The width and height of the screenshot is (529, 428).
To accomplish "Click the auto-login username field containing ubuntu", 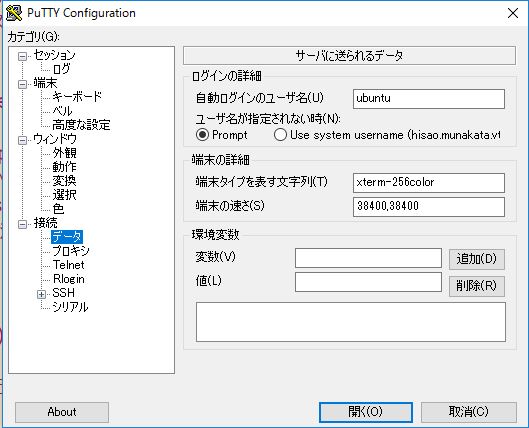I will [429, 99].
